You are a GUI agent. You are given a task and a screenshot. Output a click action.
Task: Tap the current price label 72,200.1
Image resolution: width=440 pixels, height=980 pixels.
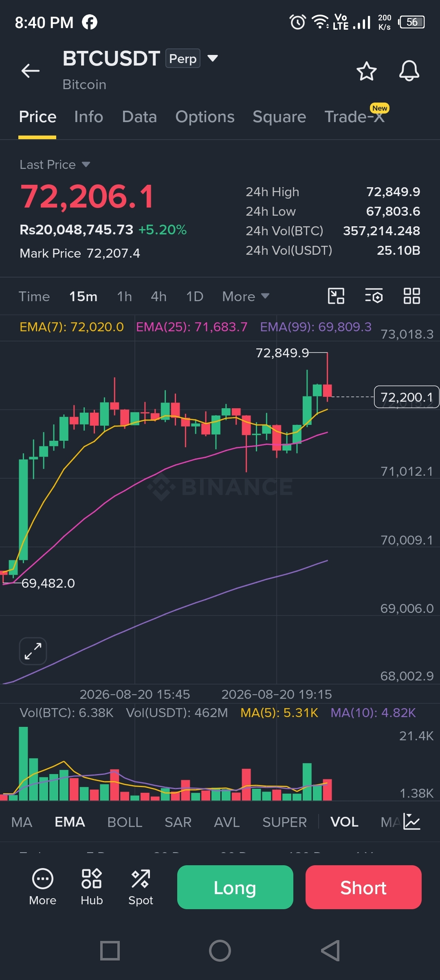coord(407,397)
